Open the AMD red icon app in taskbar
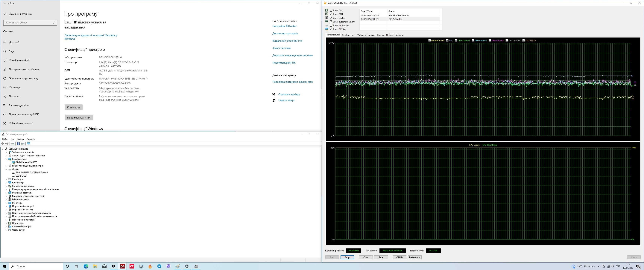Screen dimensions: 644x270 click(x=132, y=266)
